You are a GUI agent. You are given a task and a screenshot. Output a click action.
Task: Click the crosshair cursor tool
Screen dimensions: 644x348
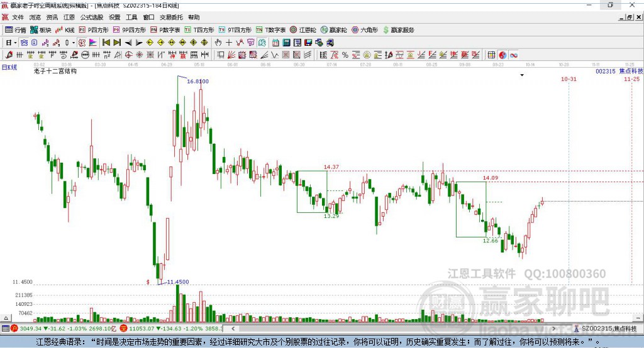click(229, 42)
